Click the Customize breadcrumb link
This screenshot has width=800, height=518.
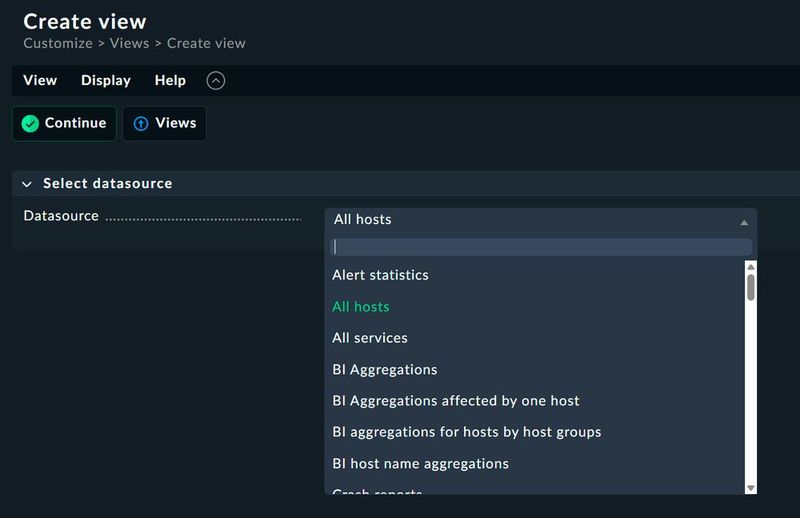tap(58, 43)
